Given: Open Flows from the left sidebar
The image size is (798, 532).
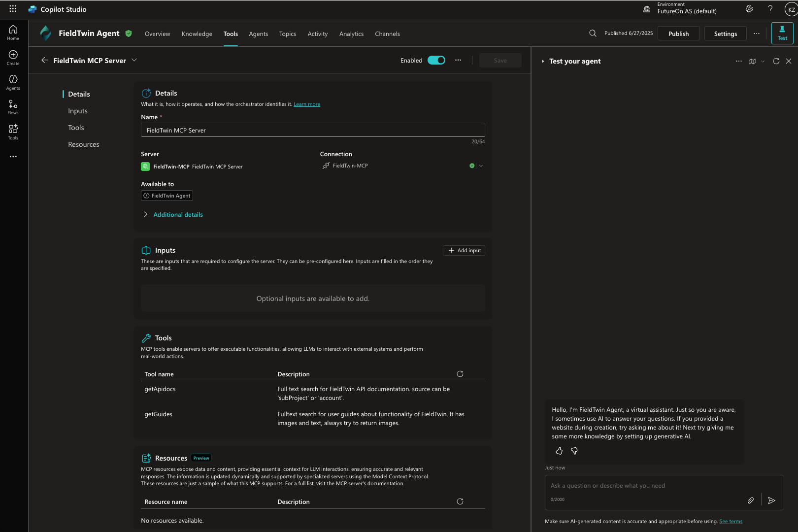Looking at the screenshot, I should (x=13, y=106).
